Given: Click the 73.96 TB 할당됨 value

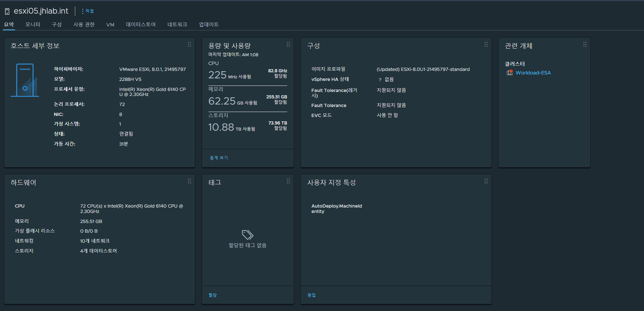Looking at the screenshot, I should [278, 126].
